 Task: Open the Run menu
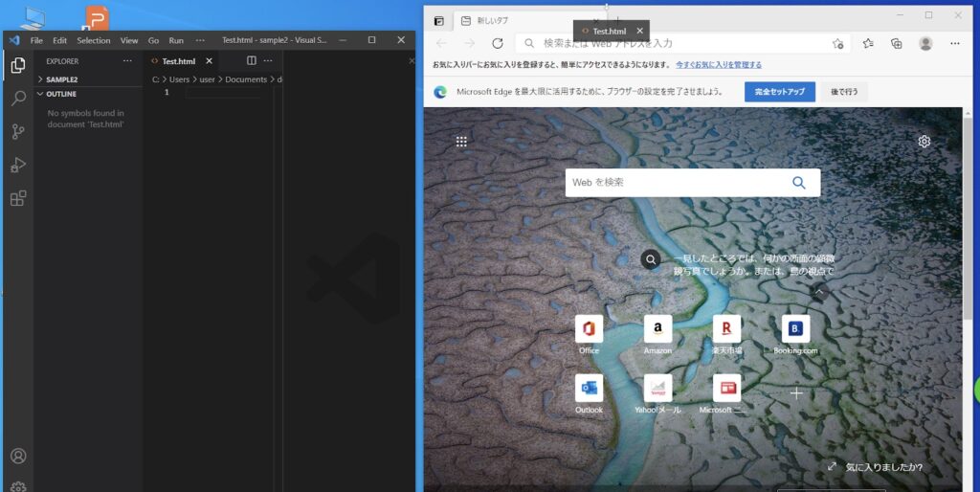coord(176,40)
